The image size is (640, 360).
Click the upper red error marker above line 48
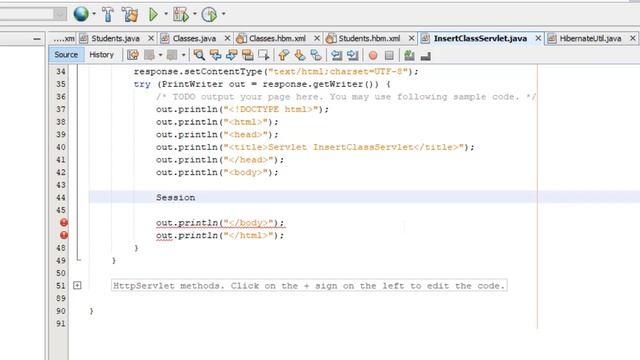click(64, 222)
